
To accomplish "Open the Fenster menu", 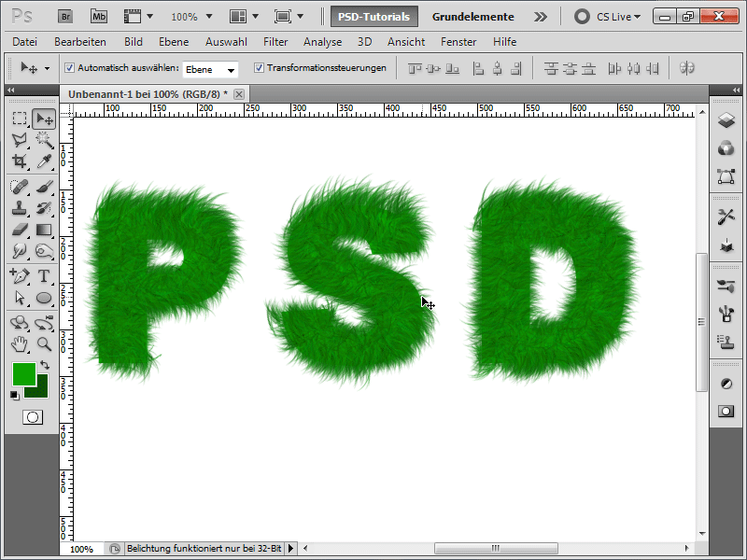I will click(458, 42).
